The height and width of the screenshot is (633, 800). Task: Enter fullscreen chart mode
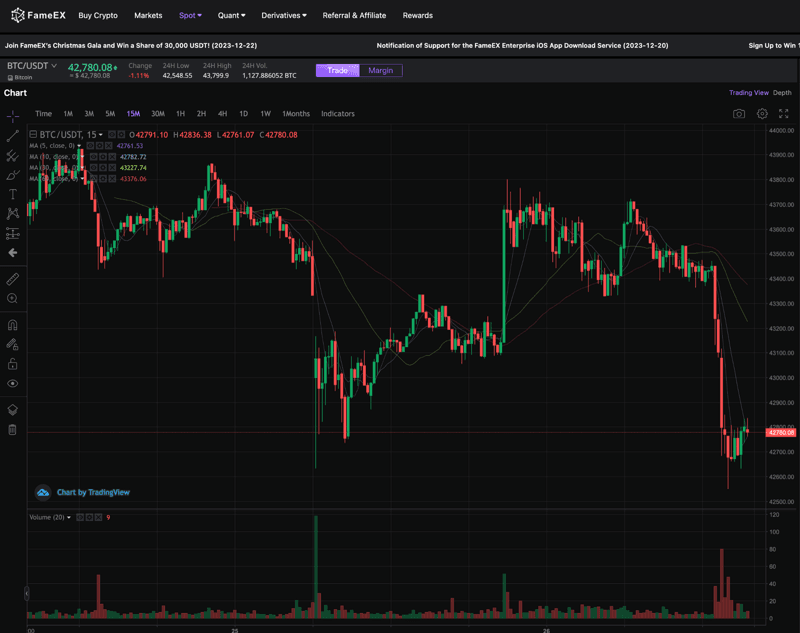pyautogui.click(x=783, y=114)
